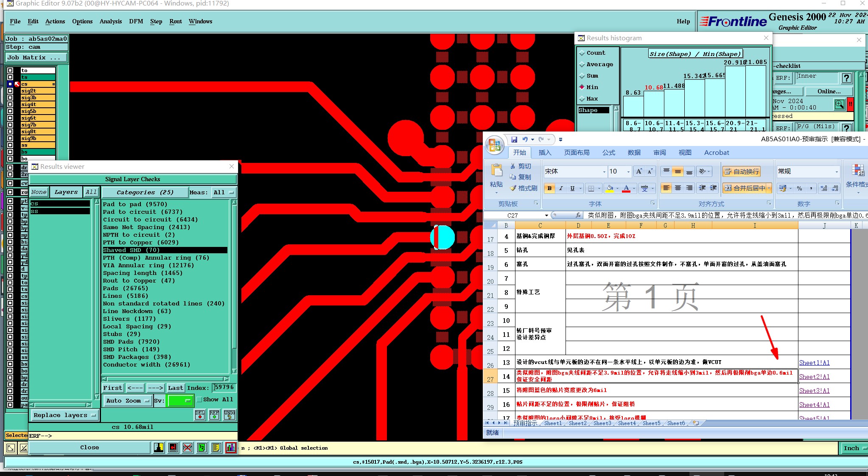Open the Sheet3!A1 hyperlink
The height and width of the screenshot is (476, 868).
point(814,391)
